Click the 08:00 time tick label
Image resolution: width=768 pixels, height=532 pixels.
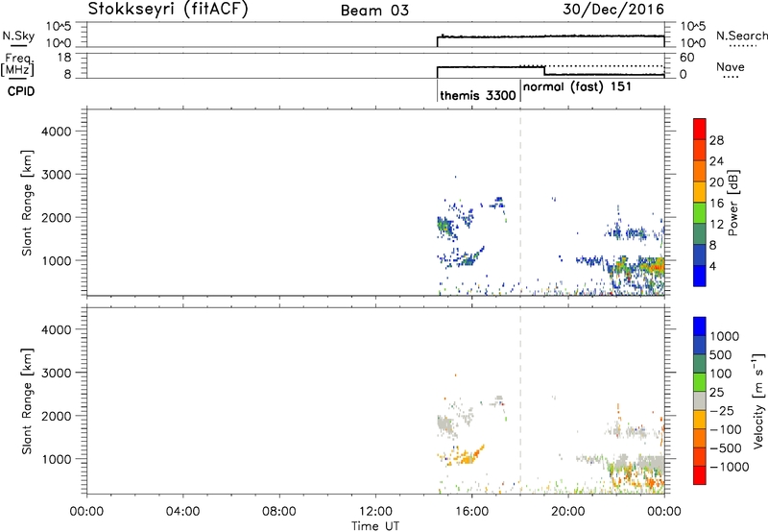(x=278, y=512)
